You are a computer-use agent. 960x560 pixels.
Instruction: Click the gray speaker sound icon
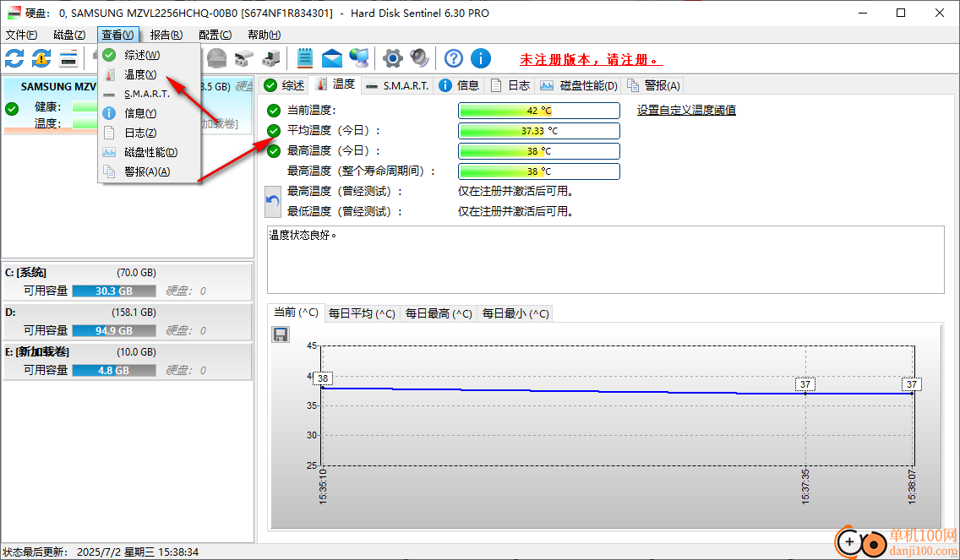[419, 58]
